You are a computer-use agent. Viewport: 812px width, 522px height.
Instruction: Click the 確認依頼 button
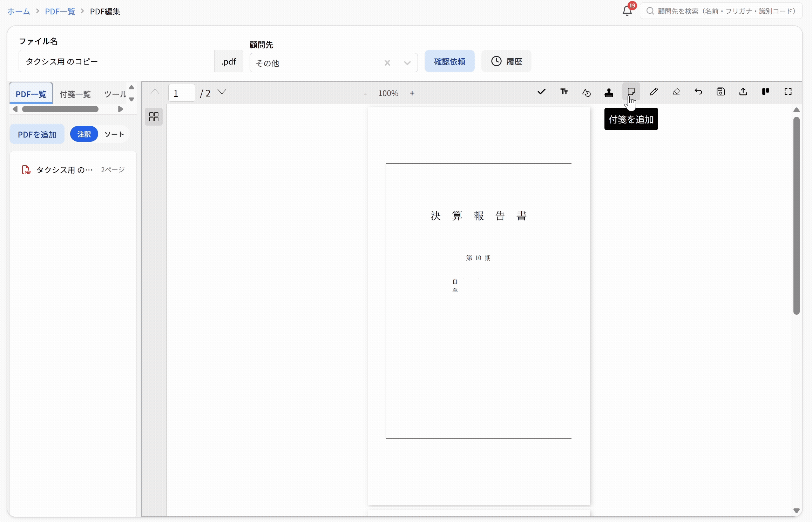449,61
